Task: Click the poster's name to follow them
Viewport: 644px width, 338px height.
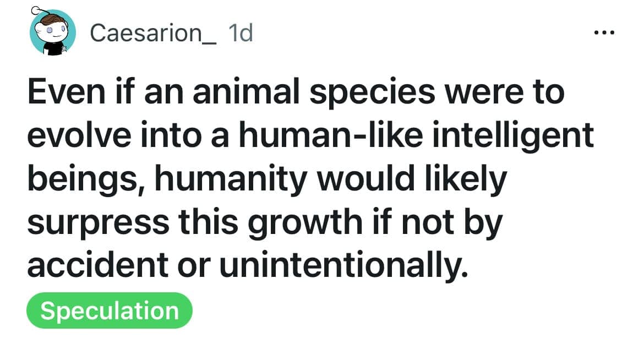Action: tap(154, 33)
